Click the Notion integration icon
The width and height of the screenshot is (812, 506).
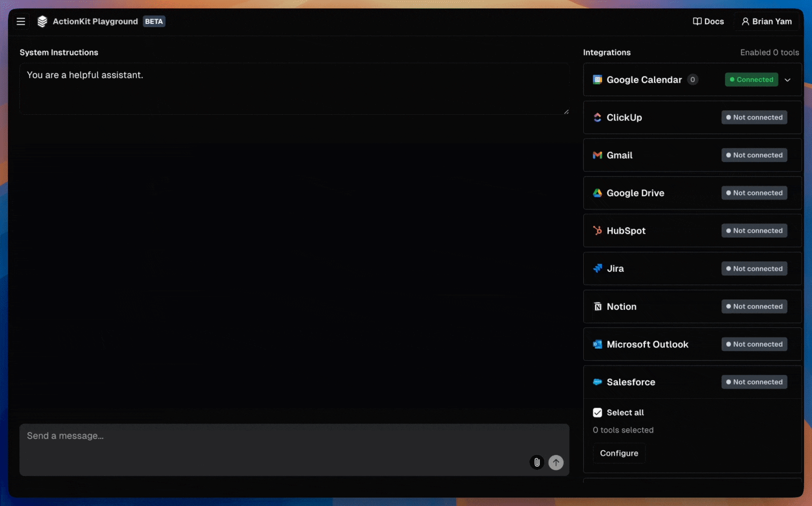tap(598, 306)
